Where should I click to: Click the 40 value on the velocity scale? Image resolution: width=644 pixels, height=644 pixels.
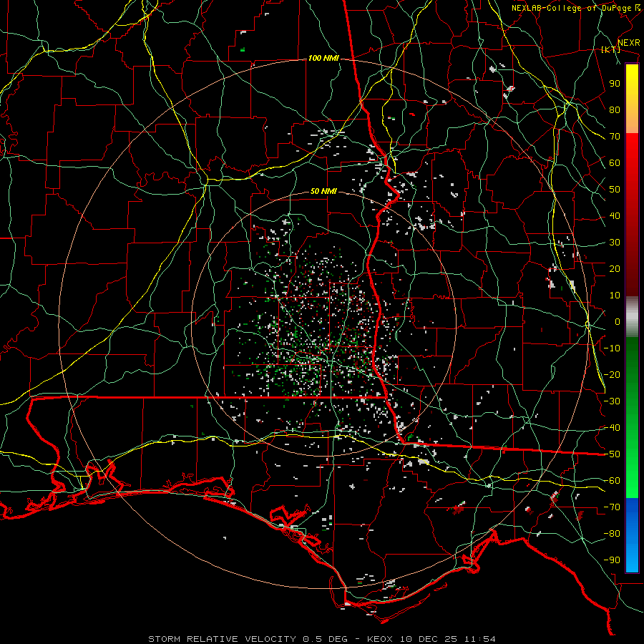click(615, 216)
